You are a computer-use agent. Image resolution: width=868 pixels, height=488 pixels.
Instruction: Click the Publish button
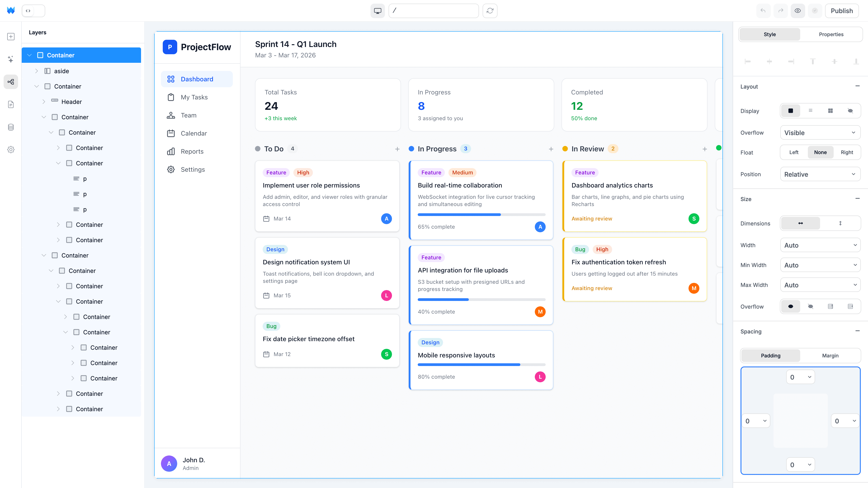(x=842, y=10)
